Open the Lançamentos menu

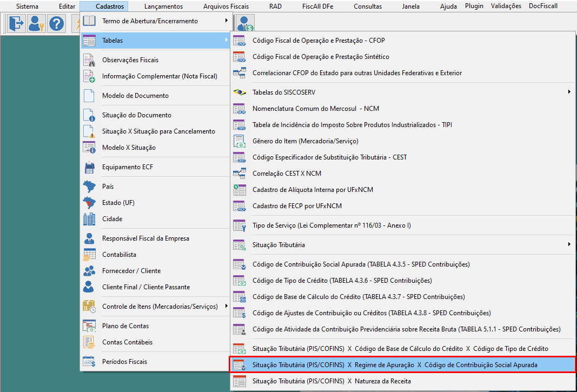point(163,6)
